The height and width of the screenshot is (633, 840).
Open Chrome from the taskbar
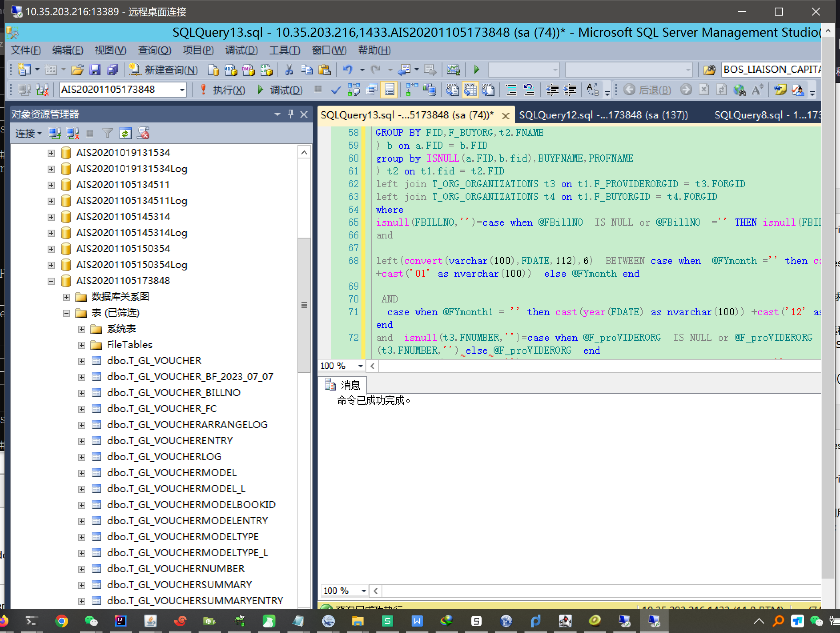[x=61, y=621]
